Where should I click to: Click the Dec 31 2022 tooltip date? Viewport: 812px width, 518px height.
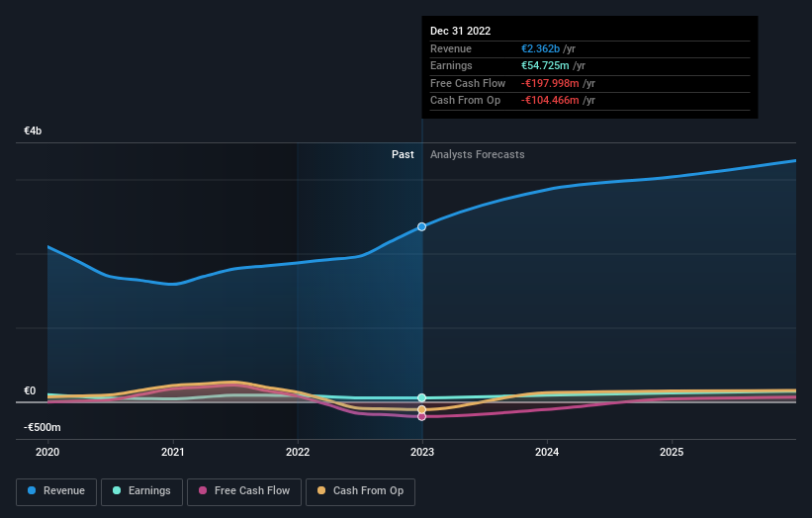point(460,31)
